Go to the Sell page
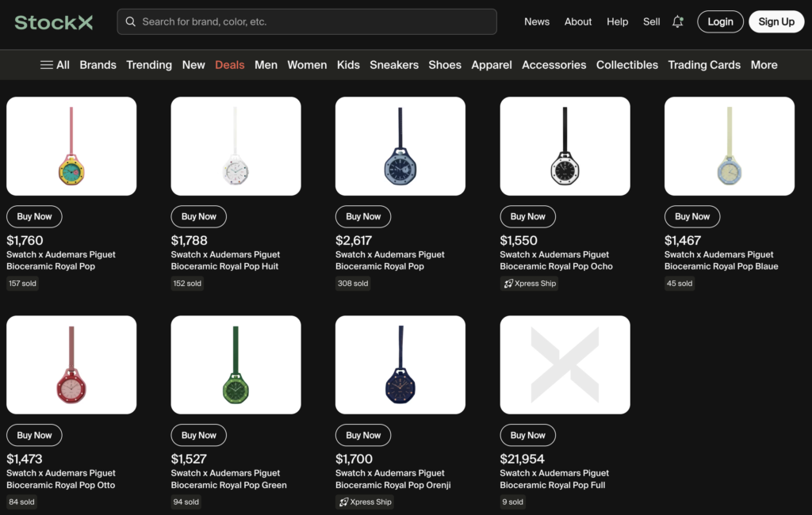Image resolution: width=812 pixels, height=515 pixels. (x=652, y=21)
